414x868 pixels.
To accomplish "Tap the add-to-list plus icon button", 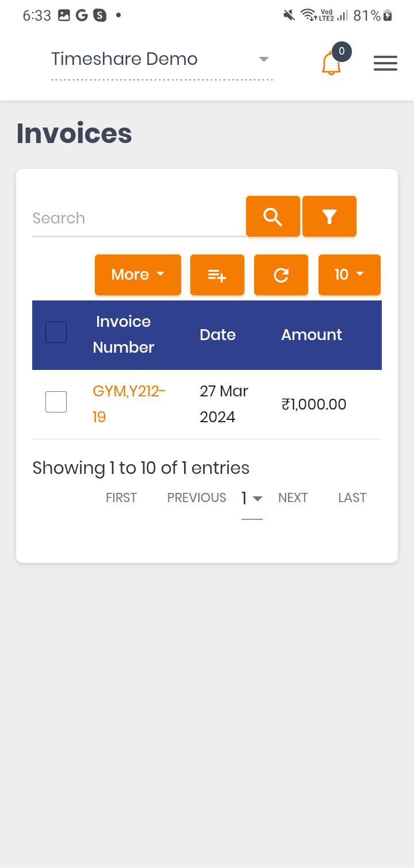I will 217,275.
